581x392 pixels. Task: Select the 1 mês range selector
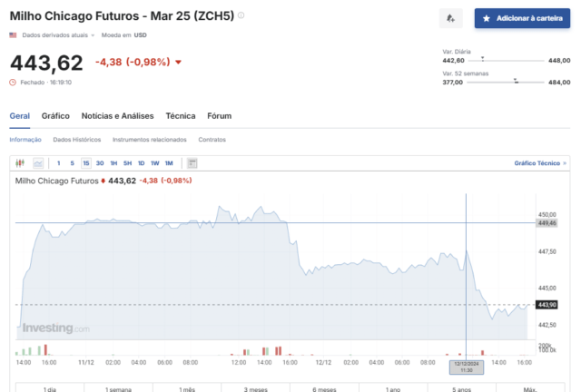tap(187, 389)
